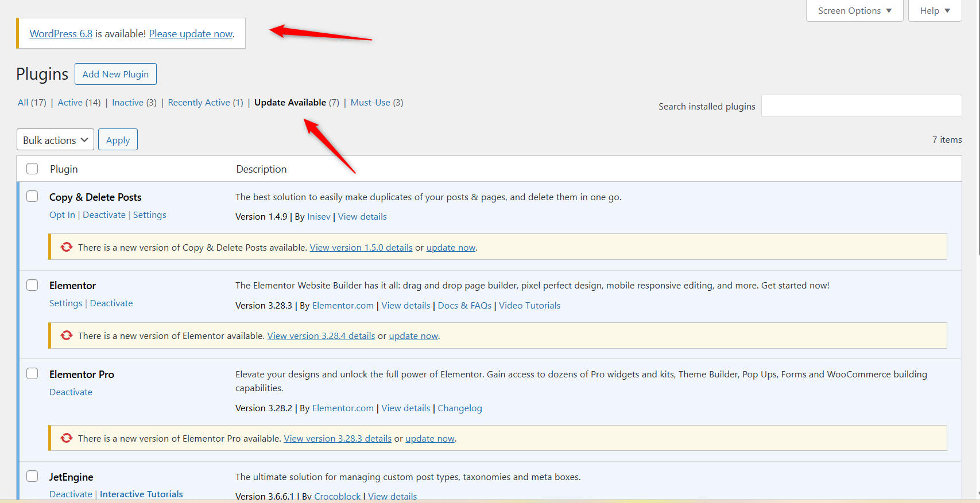Update Elementor Pro now

(430, 439)
